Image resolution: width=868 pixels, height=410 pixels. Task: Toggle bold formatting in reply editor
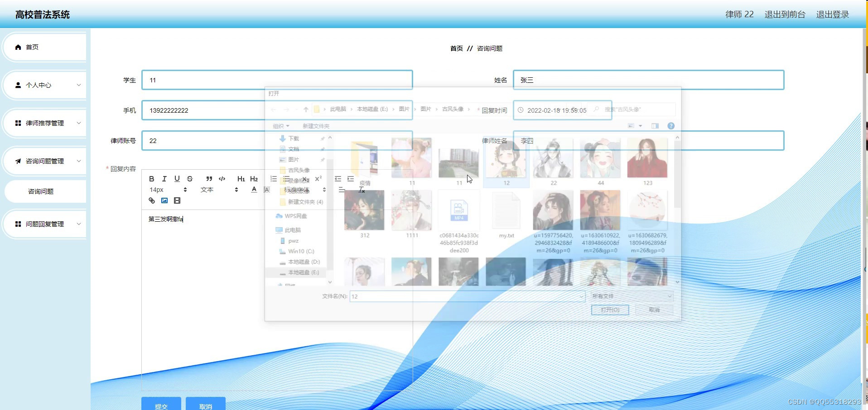pyautogui.click(x=152, y=179)
